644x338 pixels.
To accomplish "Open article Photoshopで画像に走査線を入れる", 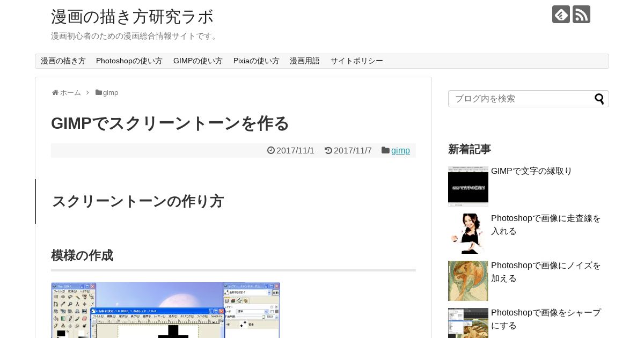I will pyautogui.click(x=546, y=225).
